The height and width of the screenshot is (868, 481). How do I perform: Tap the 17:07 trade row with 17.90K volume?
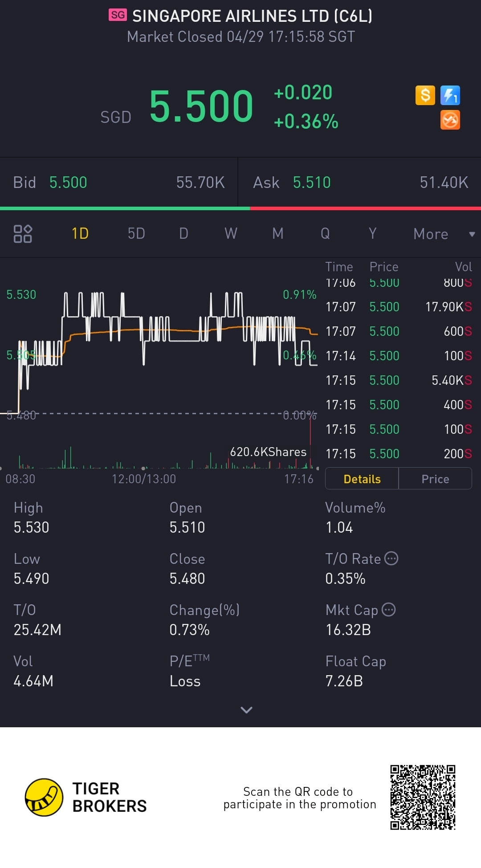point(399,307)
